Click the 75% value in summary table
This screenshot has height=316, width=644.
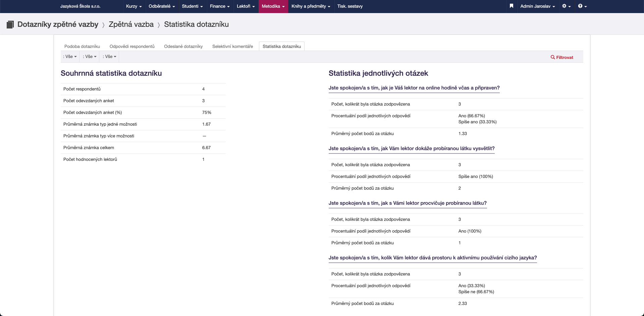click(x=207, y=113)
